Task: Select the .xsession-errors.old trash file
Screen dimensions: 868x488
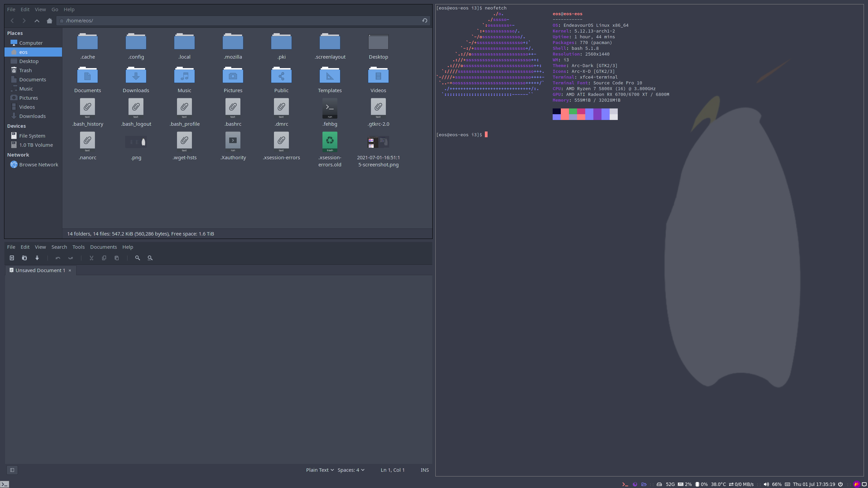Action: (330, 149)
